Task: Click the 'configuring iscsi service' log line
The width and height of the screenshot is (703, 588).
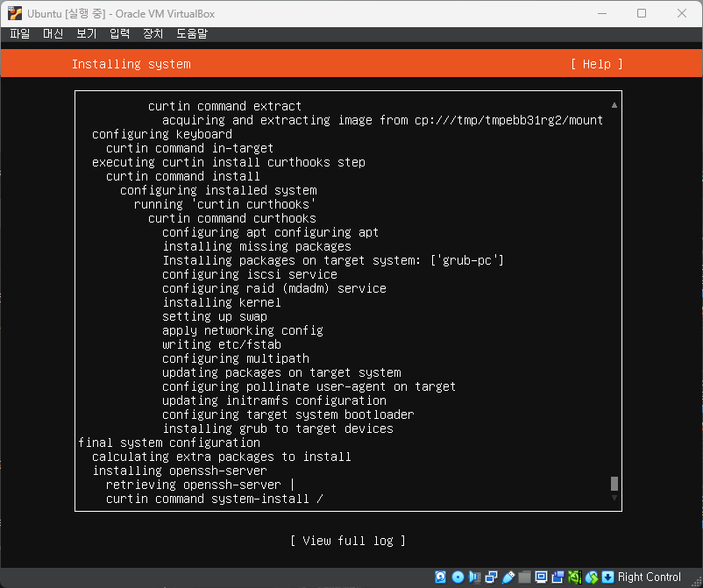Action: [249, 274]
